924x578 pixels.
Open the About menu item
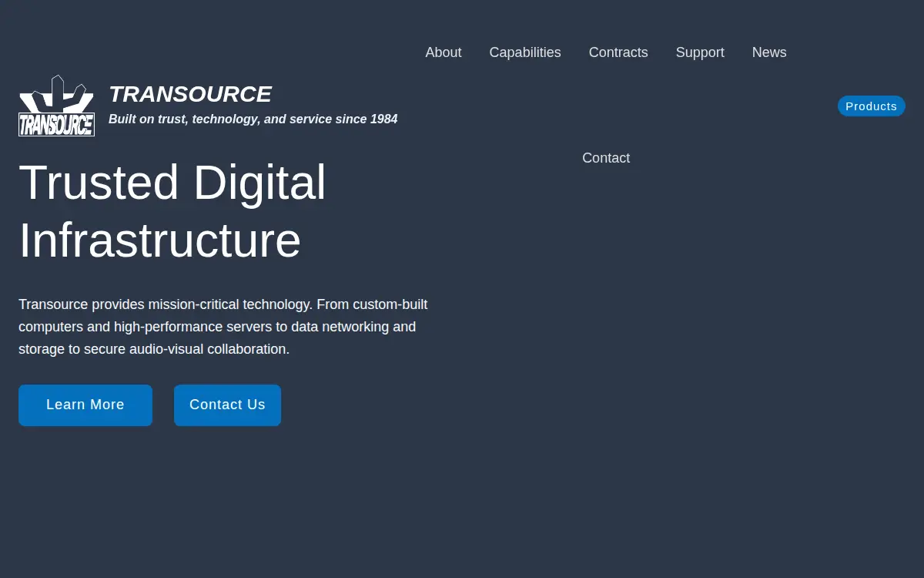pyautogui.click(x=444, y=52)
